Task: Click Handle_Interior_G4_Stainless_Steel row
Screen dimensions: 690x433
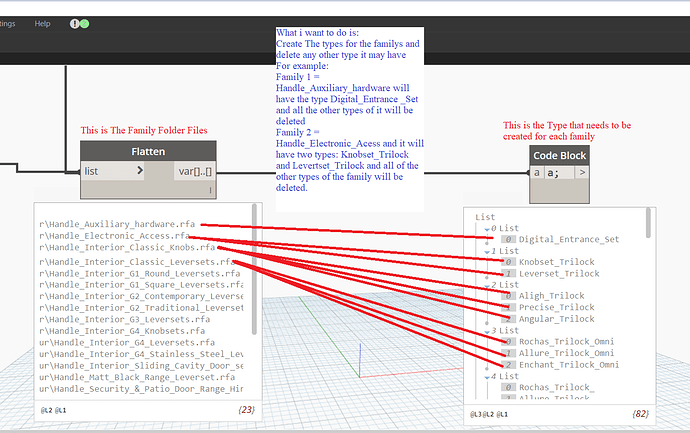Action: point(141,354)
